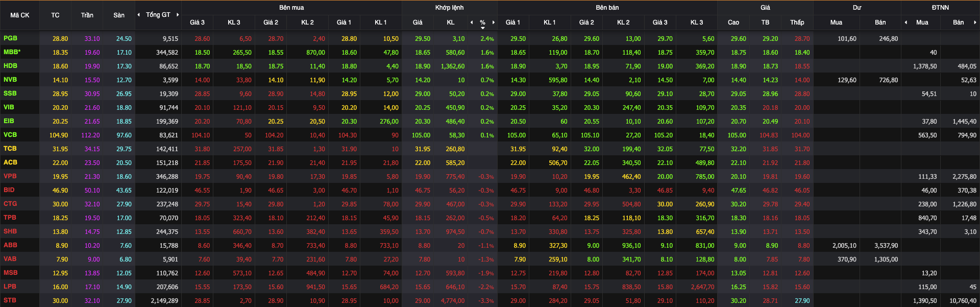Open the ABB stock symbol
This screenshot has width=980, height=307.
[10, 245]
